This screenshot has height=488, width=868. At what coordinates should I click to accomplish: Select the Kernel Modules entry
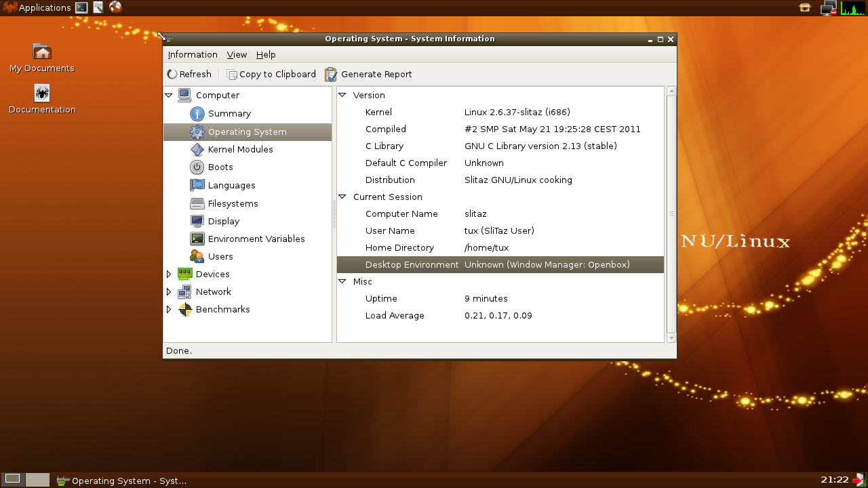(x=240, y=150)
